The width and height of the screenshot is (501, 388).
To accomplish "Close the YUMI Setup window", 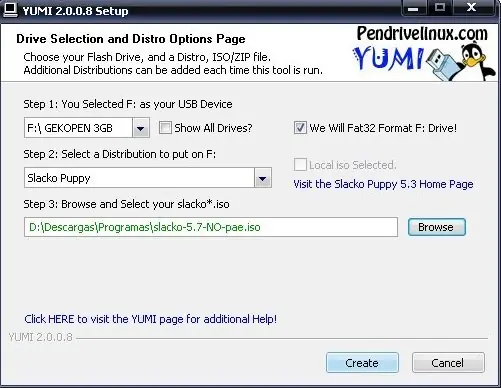I will (x=471, y=8).
